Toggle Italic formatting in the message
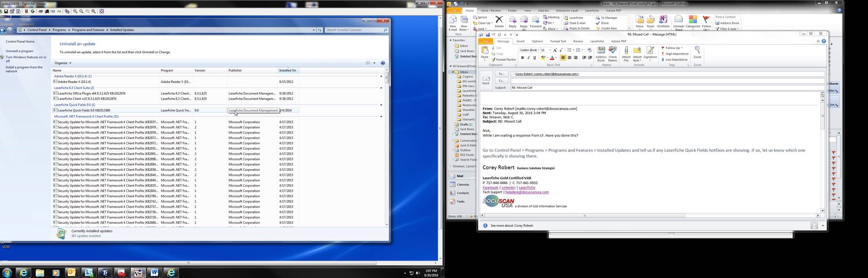The image size is (868, 278). [529, 58]
